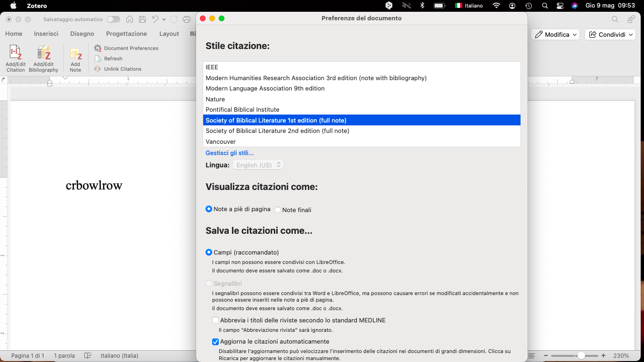Select the Segnalibri radio button
The height and width of the screenshot is (362, 644).
coord(209,283)
